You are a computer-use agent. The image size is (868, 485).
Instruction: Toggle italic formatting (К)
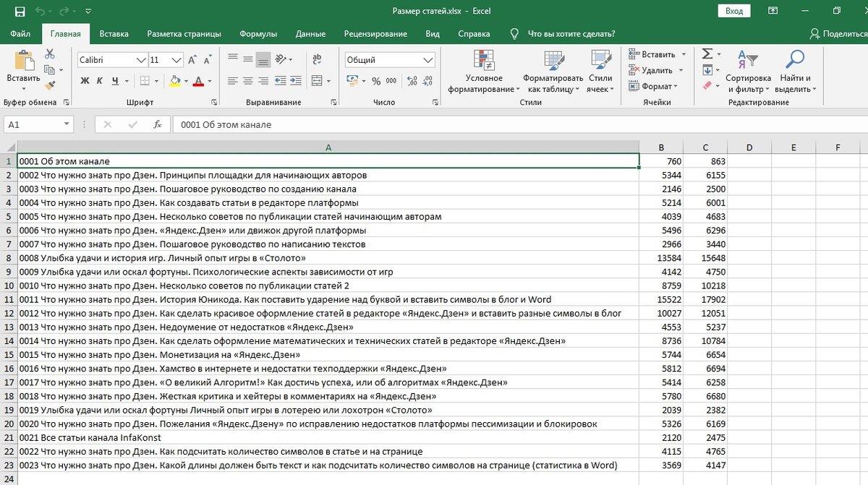(100, 81)
